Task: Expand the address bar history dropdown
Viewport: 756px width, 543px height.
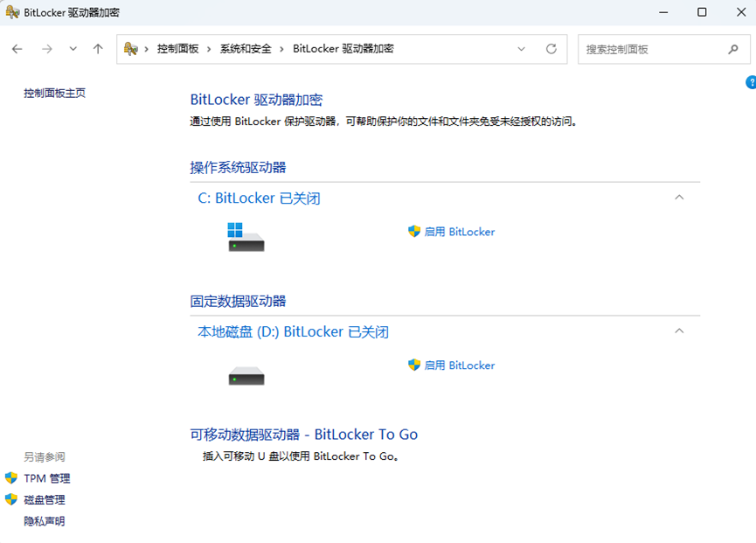Action: (521, 49)
